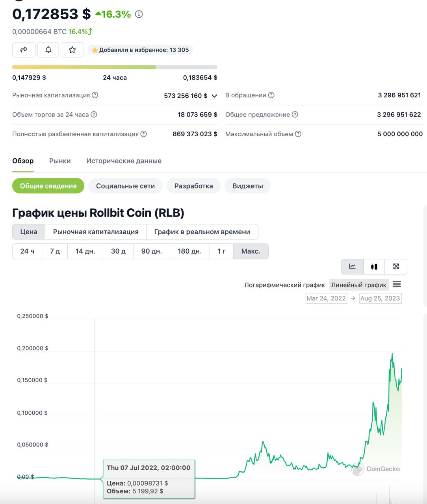The image size is (427, 504).
Task: Add coin to favorites with star icon
Action: coord(72,50)
